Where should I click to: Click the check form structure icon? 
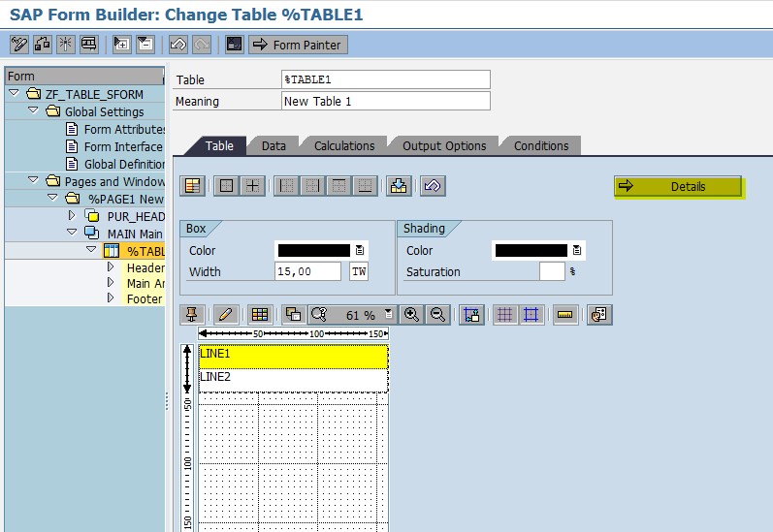(43, 45)
